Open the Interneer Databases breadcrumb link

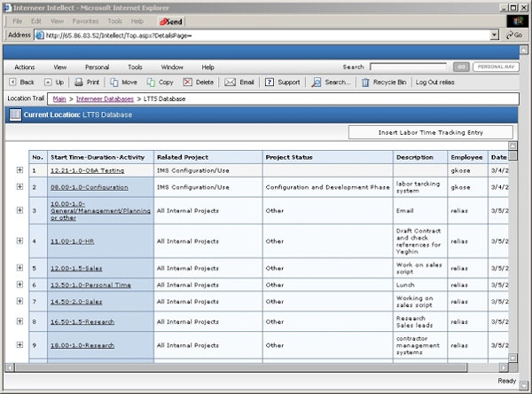coord(106,98)
